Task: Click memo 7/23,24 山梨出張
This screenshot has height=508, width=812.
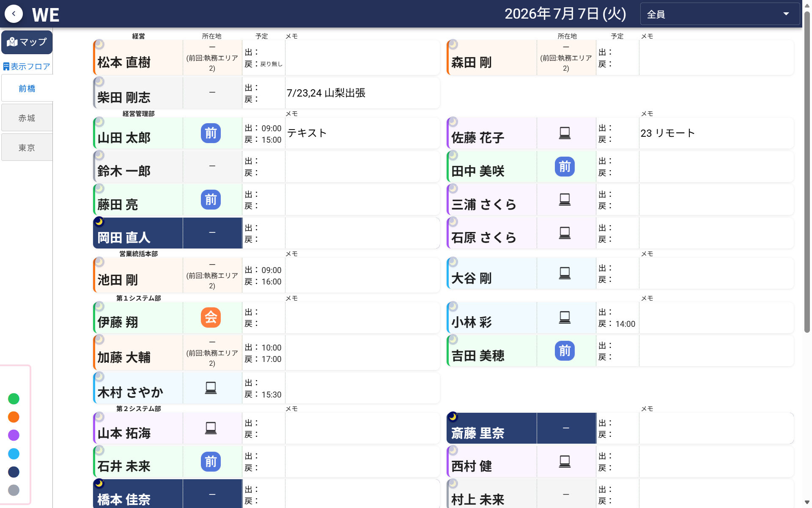Action: [326, 93]
